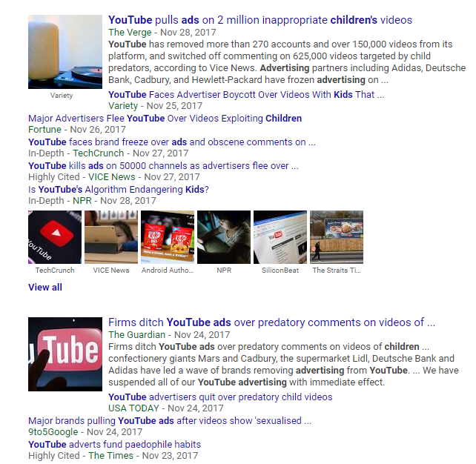This screenshot has width=476, height=464.
Task: Open 'YouTube Faces Advertiser Boycott' Variety article
Action: 246,95
